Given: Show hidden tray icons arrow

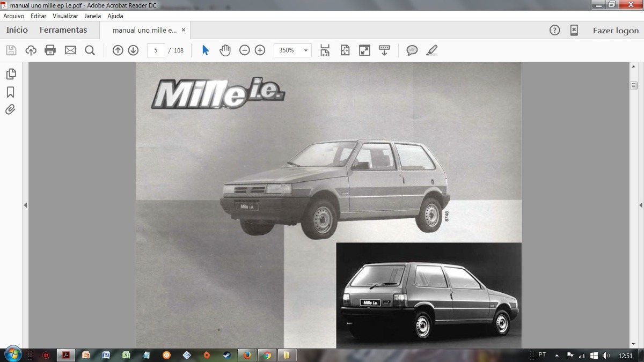Looking at the screenshot, I should 557,356.
